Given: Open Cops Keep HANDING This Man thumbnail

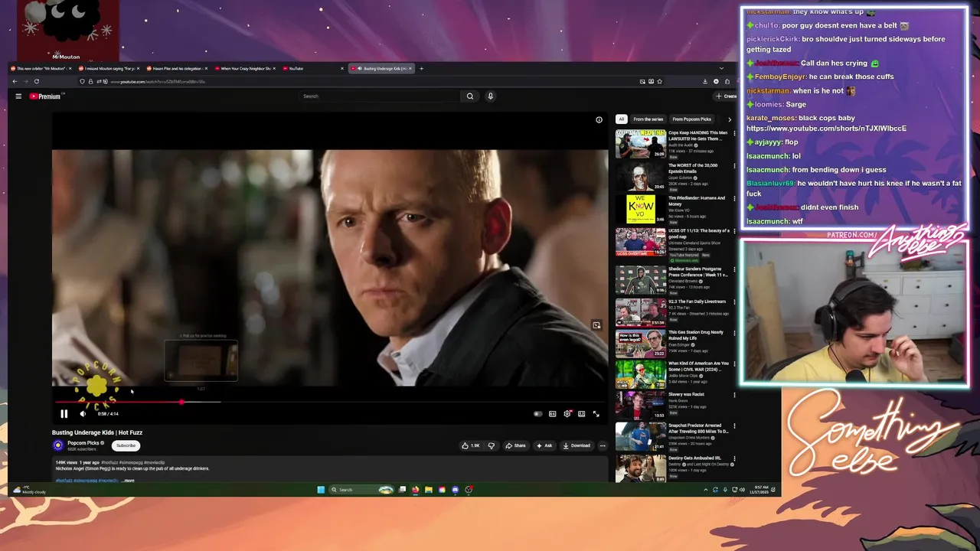Looking at the screenshot, I should [x=641, y=144].
